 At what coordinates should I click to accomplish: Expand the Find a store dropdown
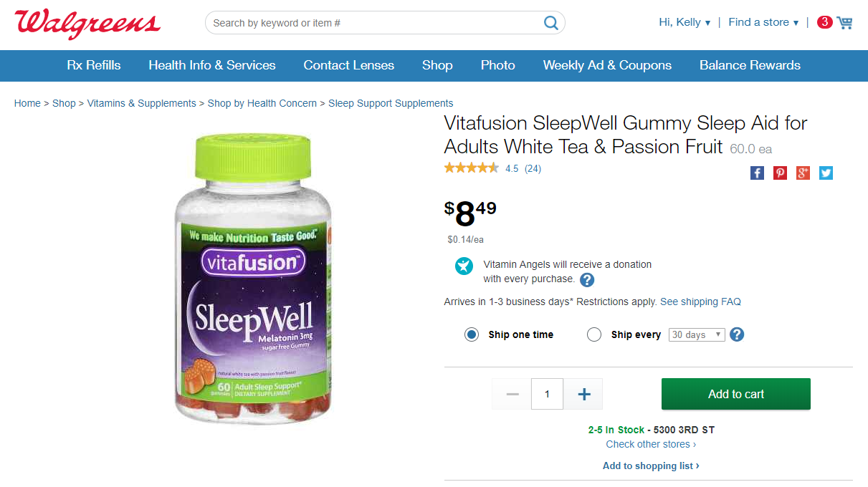pyautogui.click(x=763, y=22)
